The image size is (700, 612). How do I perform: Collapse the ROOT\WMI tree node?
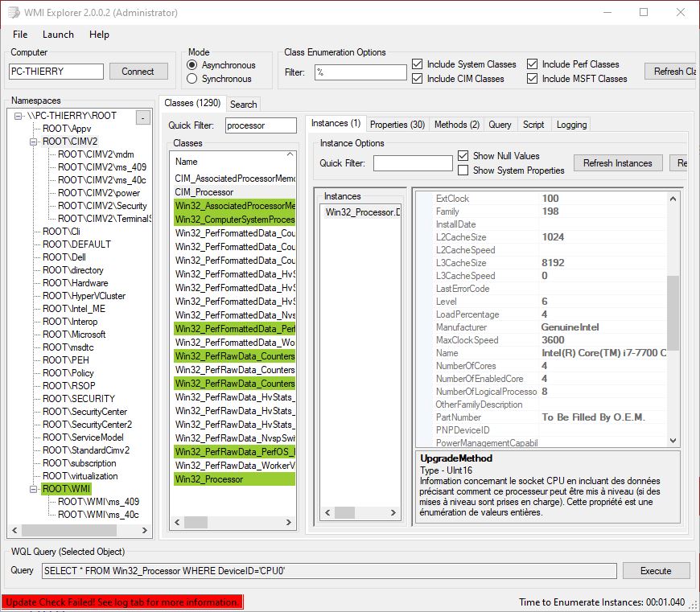[35, 489]
